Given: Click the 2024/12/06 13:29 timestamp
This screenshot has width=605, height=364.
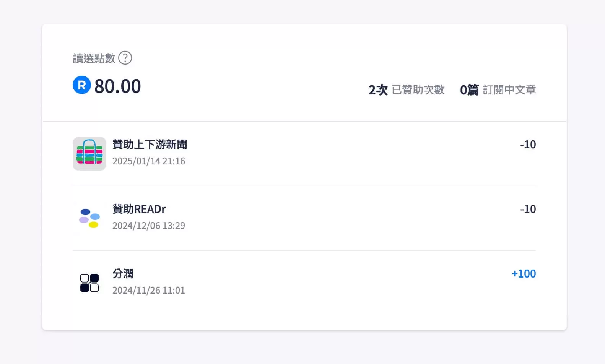Looking at the screenshot, I should pyautogui.click(x=149, y=226).
